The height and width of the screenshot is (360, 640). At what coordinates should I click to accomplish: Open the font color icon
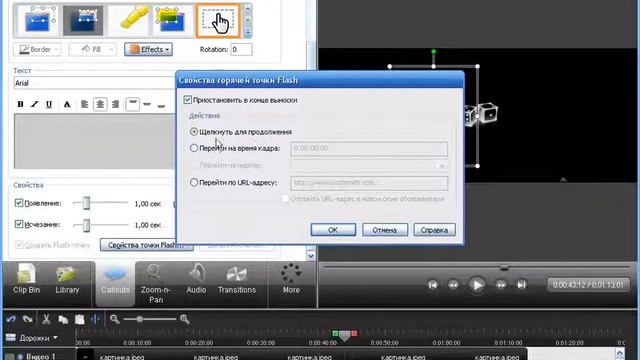[67, 104]
